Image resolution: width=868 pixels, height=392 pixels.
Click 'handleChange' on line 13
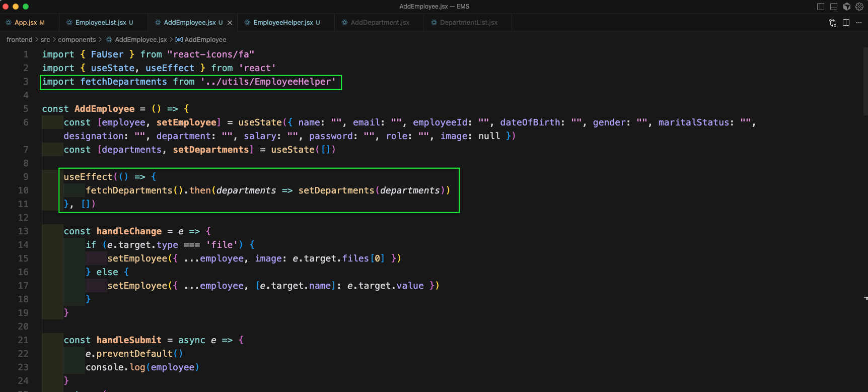129,231
